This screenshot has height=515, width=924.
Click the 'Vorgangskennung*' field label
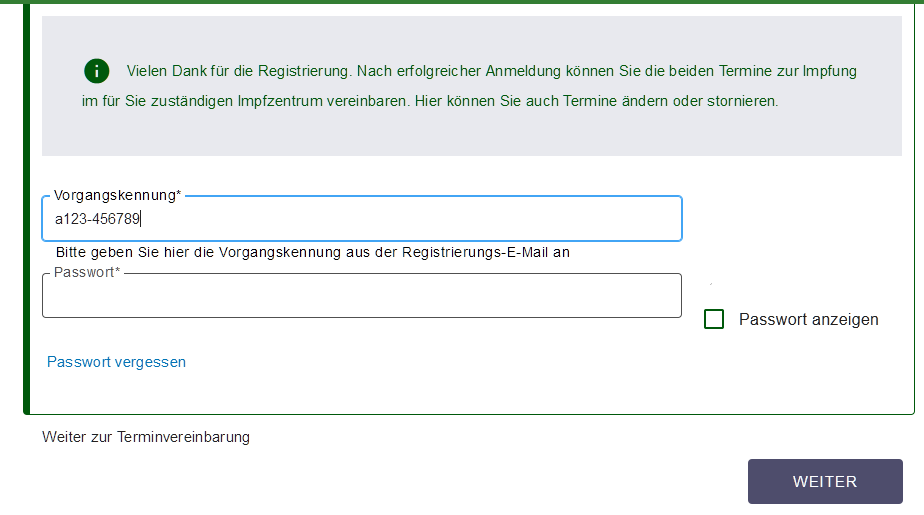click(117, 195)
